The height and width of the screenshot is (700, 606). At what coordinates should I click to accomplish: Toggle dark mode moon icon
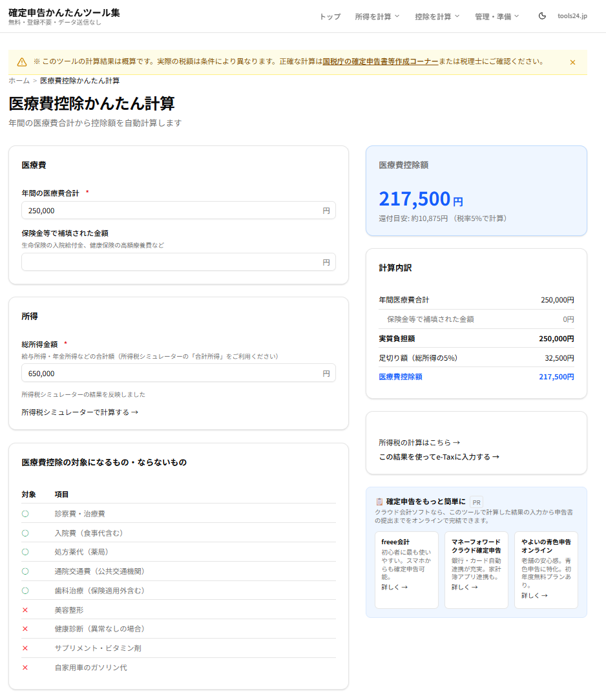point(542,16)
